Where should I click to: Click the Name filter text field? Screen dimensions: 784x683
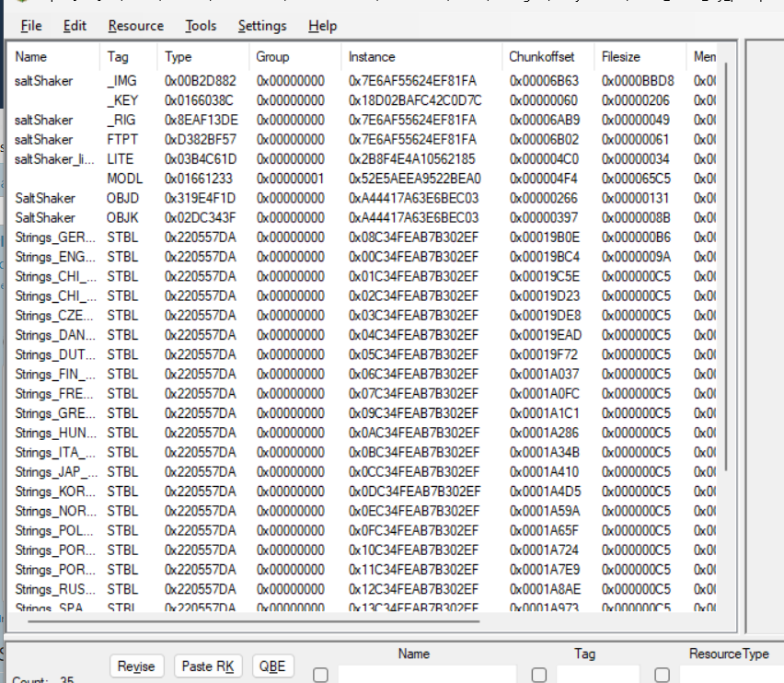(x=426, y=675)
